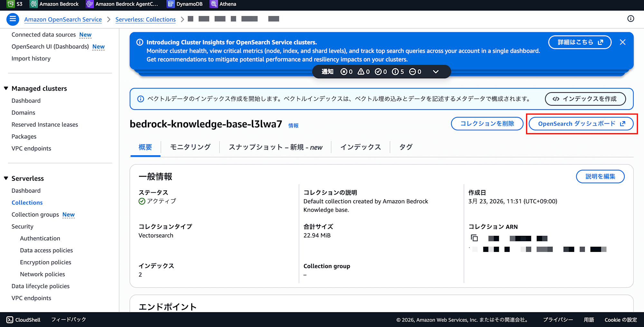Open Encryption policies link
Screen dimensions: 644x327
point(45,262)
